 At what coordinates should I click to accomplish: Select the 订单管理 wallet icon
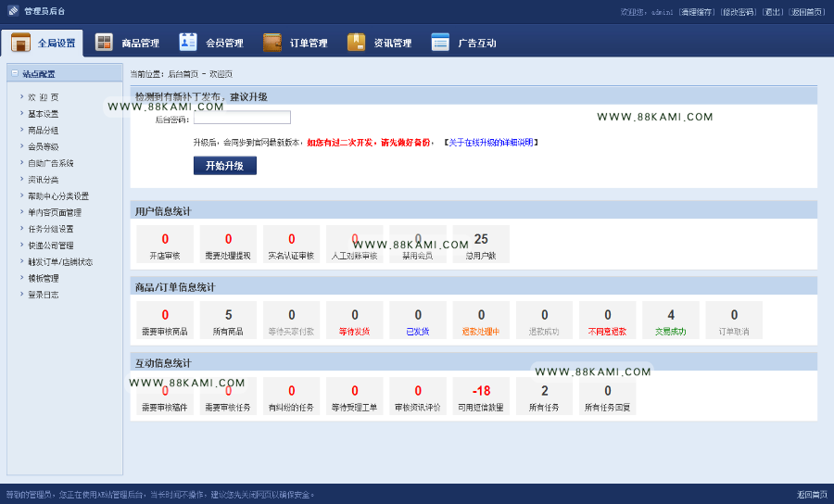pyautogui.click(x=272, y=42)
